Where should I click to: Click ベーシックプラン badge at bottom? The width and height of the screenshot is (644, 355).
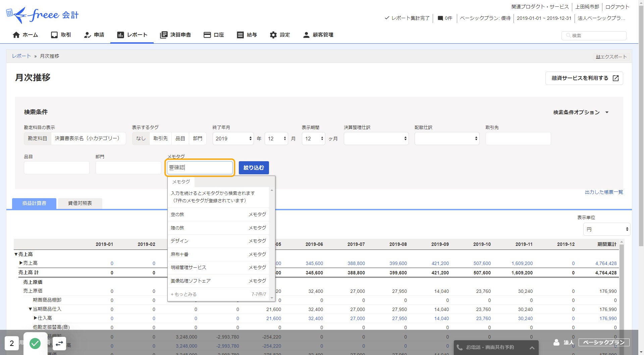coord(604,342)
